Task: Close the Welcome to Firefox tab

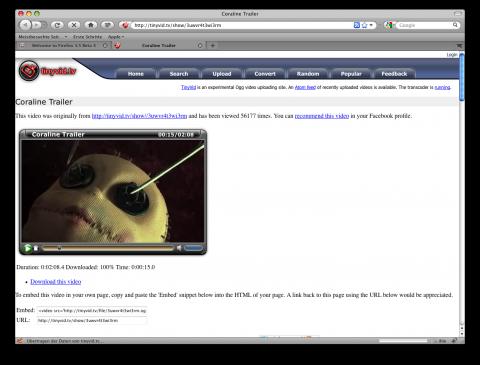Action: point(105,45)
